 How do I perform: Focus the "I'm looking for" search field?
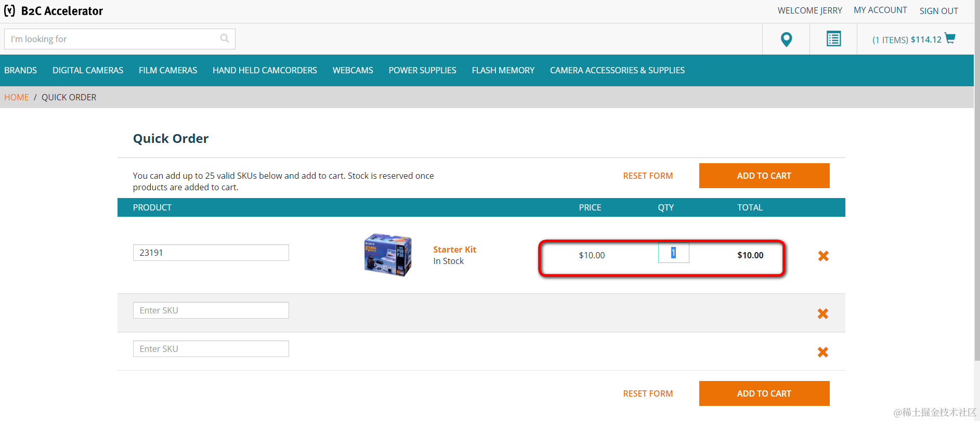click(120, 39)
